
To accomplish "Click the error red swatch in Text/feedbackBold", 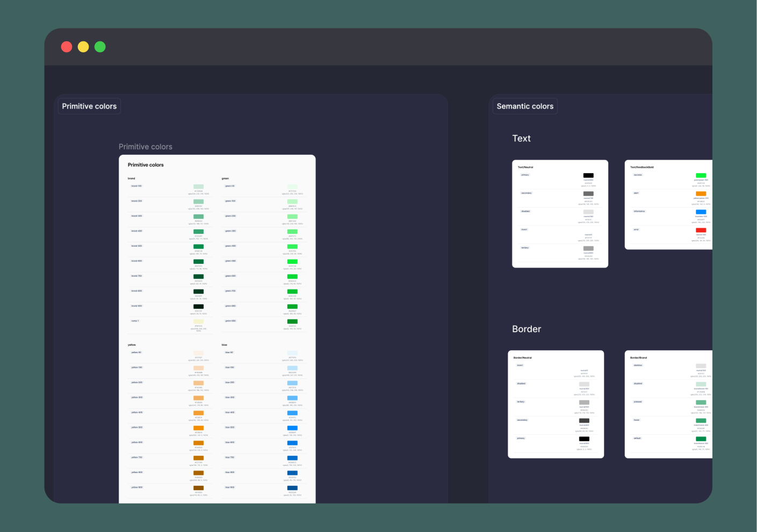I will (x=701, y=230).
